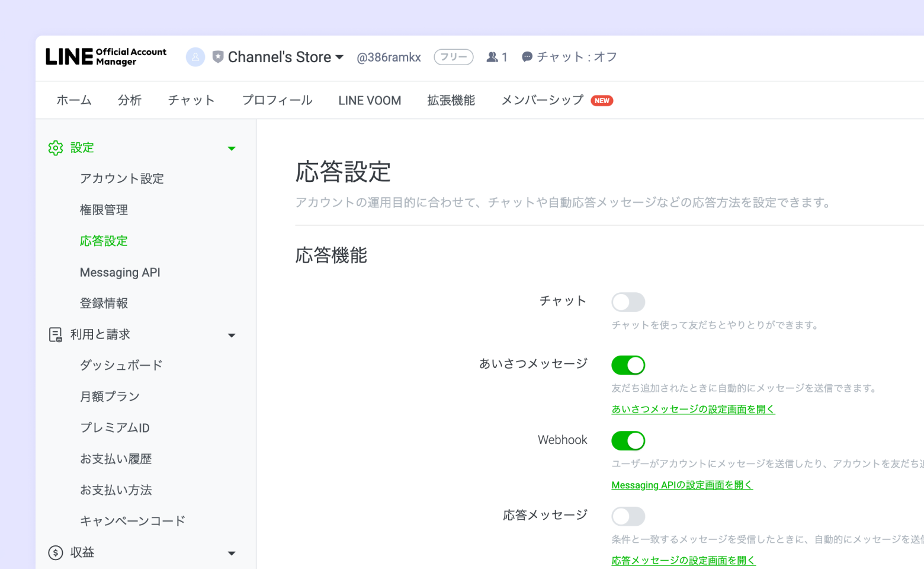Open 月額プラン in the sidebar
The image size is (924, 569).
(110, 397)
